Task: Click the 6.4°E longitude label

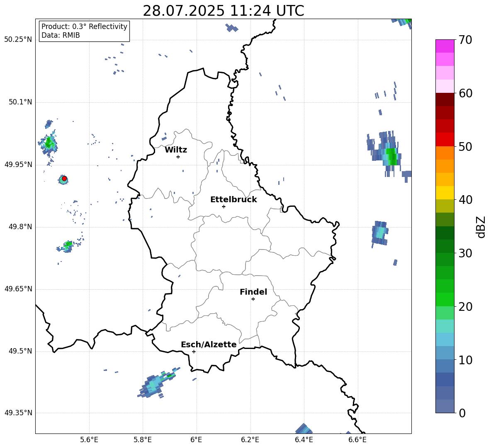Action: click(304, 440)
